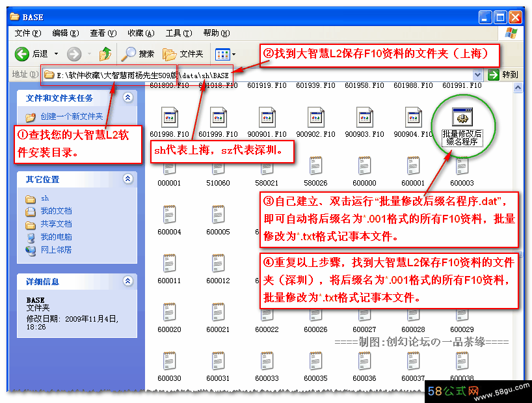Select the 600011 text file icon
The width and height of the screenshot is (532, 403).
pos(169,264)
